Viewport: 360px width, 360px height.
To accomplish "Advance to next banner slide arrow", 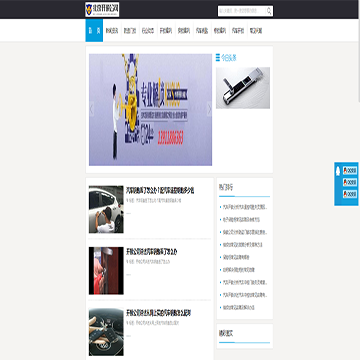I will (209, 109).
